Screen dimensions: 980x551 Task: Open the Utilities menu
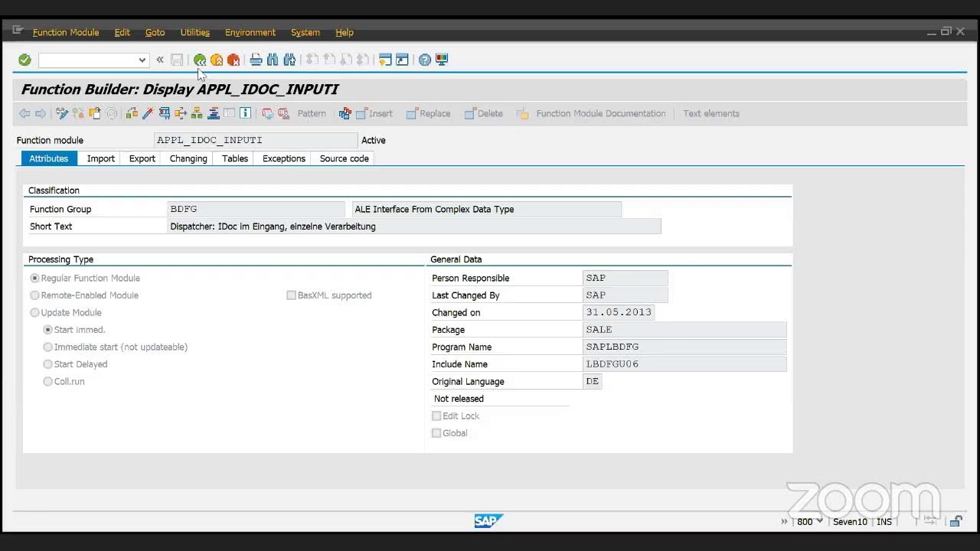pos(195,32)
